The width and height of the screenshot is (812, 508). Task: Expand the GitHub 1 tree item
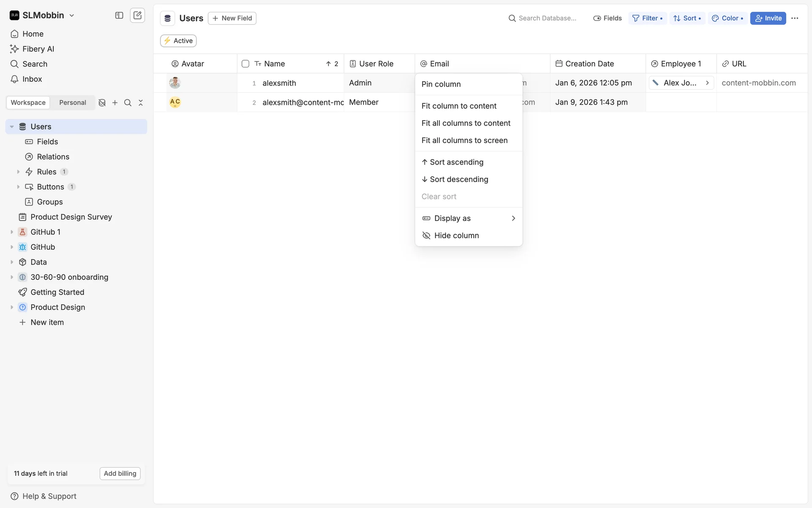[x=12, y=232]
